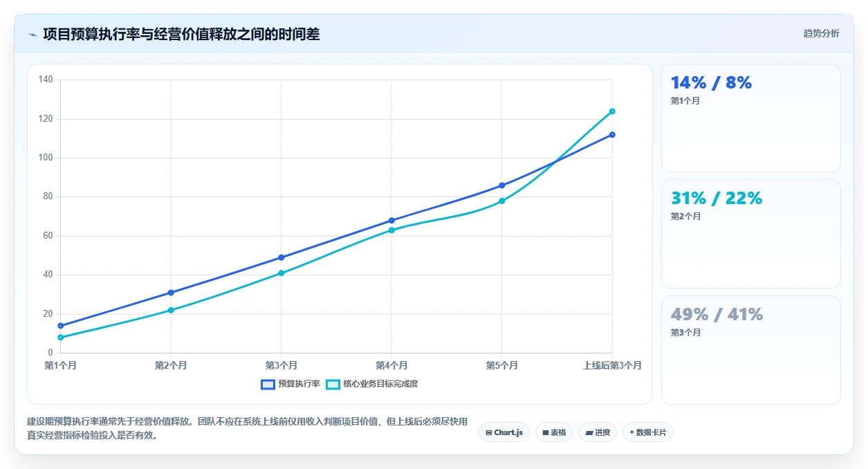This screenshot has width=868, height=469.
Task: Click the 40 y-axis value
Action: coord(48,275)
